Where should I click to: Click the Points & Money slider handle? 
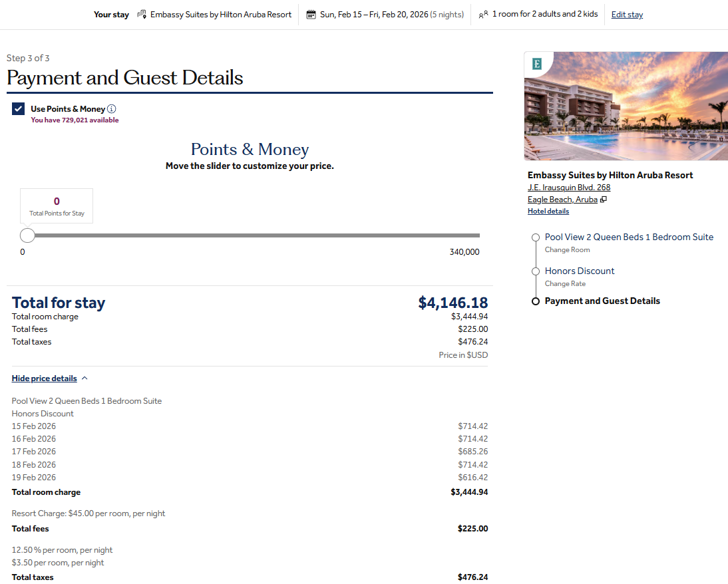coord(27,235)
